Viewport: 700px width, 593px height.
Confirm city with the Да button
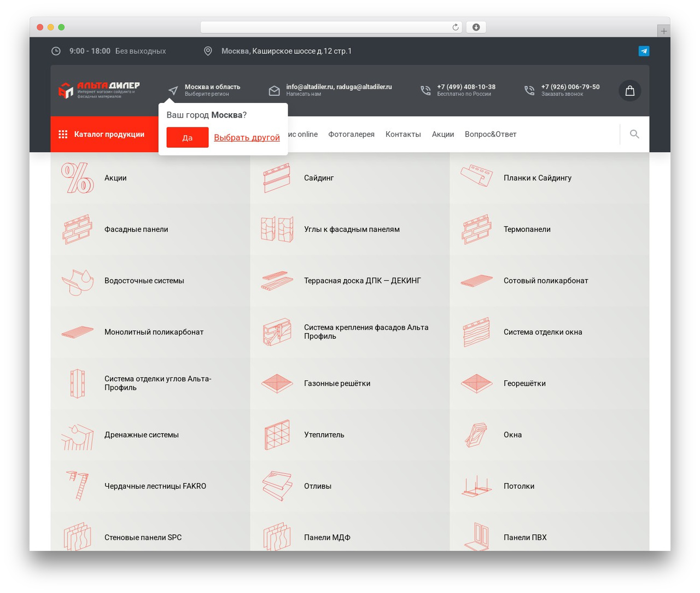click(x=188, y=137)
